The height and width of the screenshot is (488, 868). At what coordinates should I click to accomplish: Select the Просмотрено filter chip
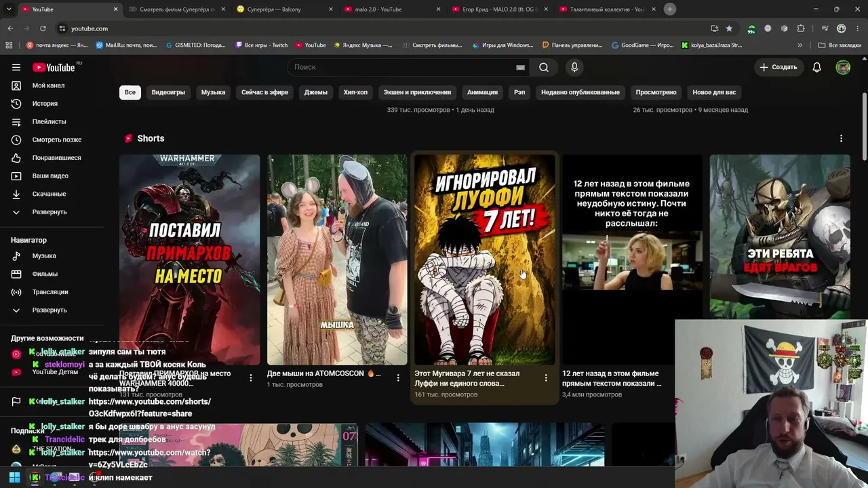656,92
